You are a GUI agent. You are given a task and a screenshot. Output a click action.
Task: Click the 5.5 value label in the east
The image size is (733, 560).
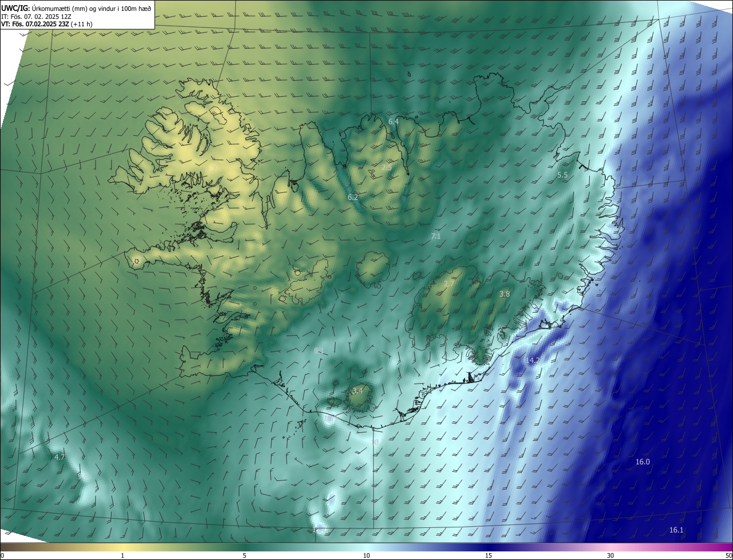562,175
